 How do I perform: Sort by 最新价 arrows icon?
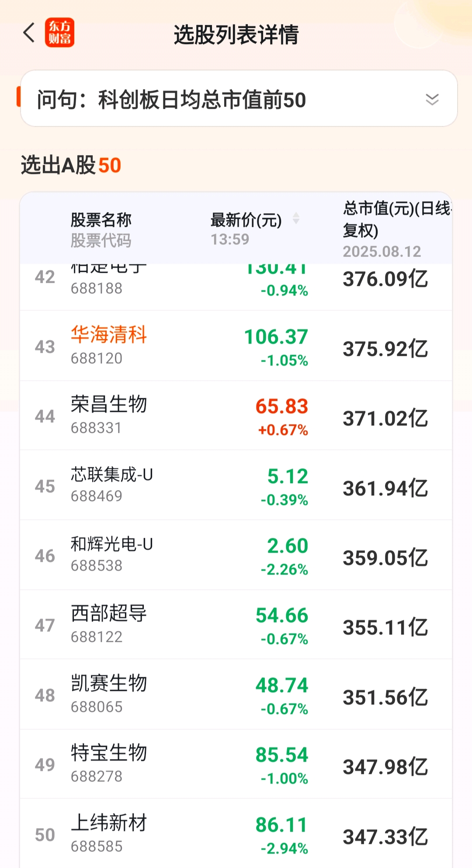pos(296,218)
